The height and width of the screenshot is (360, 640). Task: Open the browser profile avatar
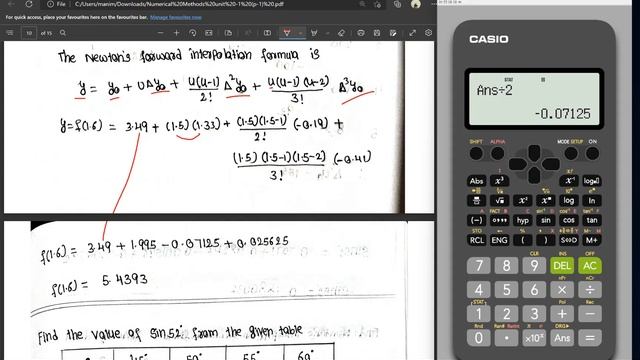coord(416,4)
